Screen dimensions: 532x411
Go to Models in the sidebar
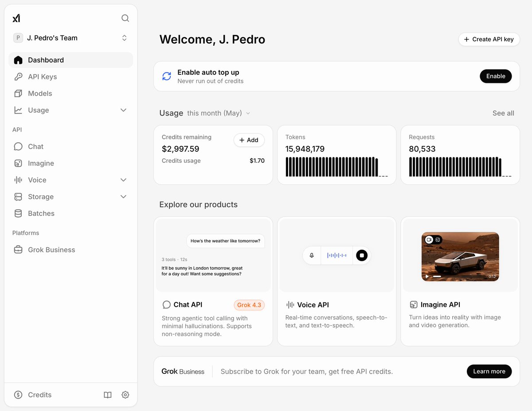[x=71, y=94]
